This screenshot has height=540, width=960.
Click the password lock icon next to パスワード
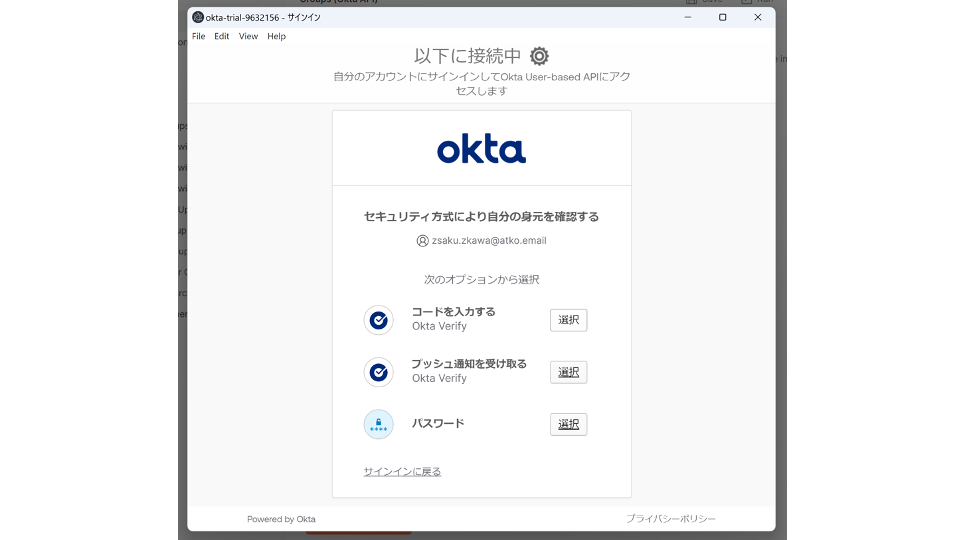coord(378,424)
